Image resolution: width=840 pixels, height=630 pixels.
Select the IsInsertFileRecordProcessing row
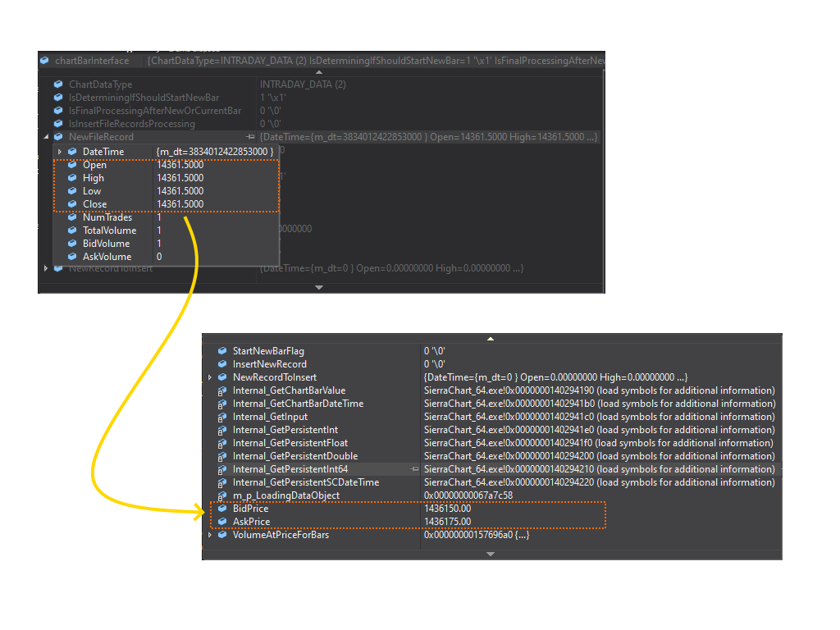tap(322, 124)
